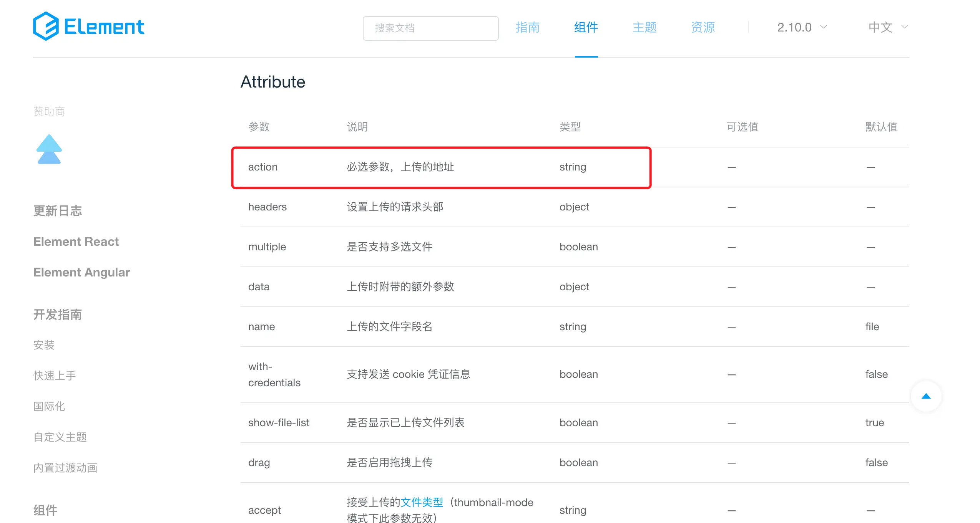The width and height of the screenshot is (980, 523).
Task: Open the 中文 language dropdown
Action: (x=881, y=27)
